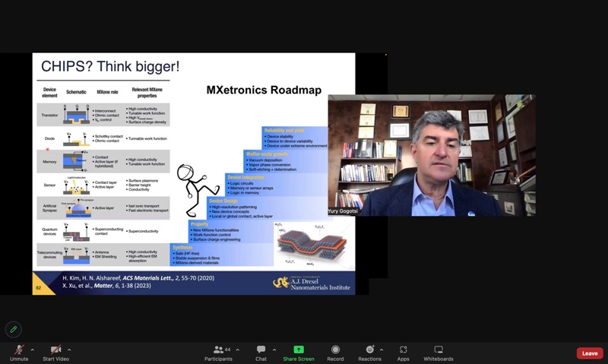Open the Chat bubble icon
The height and width of the screenshot is (364, 608).
[261, 350]
